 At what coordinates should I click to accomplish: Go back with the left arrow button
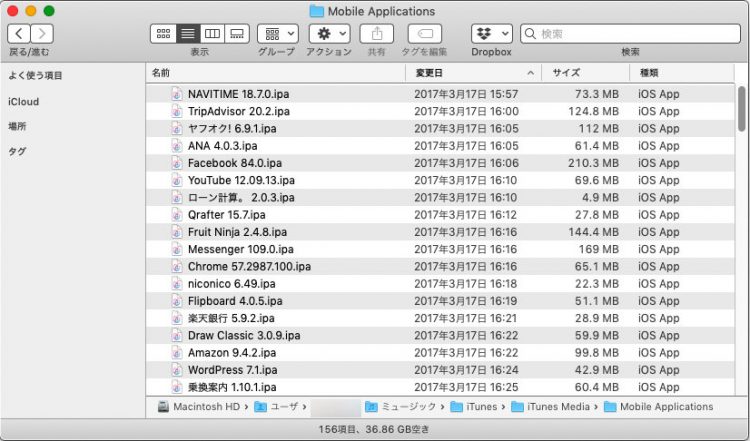19,34
